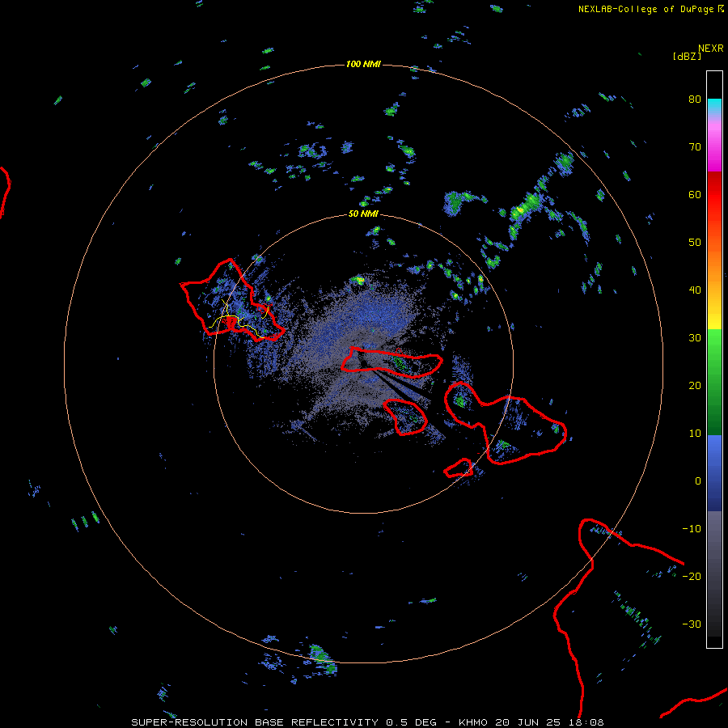Click the 70 value on dBZ scale
This screenshot has height=728, width=728.
point(695,147)
